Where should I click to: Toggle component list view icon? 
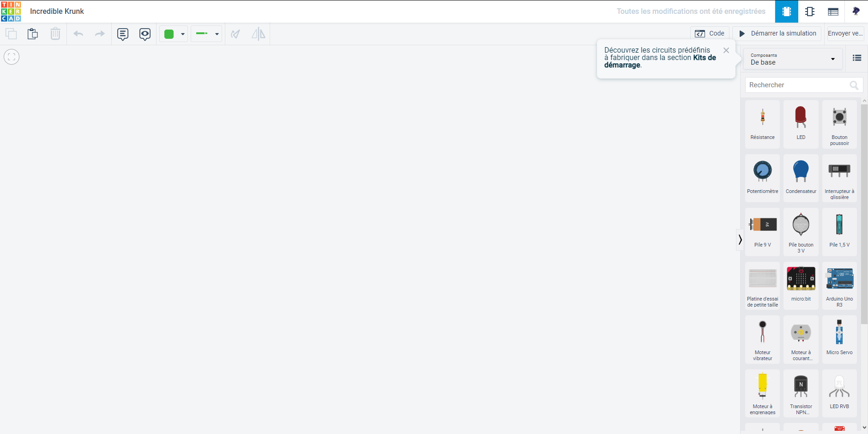pyautogui.click(x=857, y=58)
